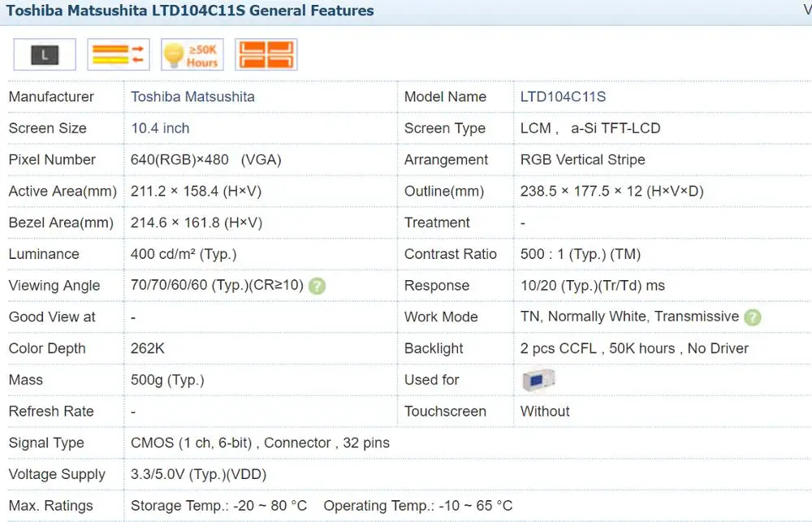Click the Max. Ratings row label
Viewport: 812px width, 522px height.
pyautogui.click(x=50, y=506)
